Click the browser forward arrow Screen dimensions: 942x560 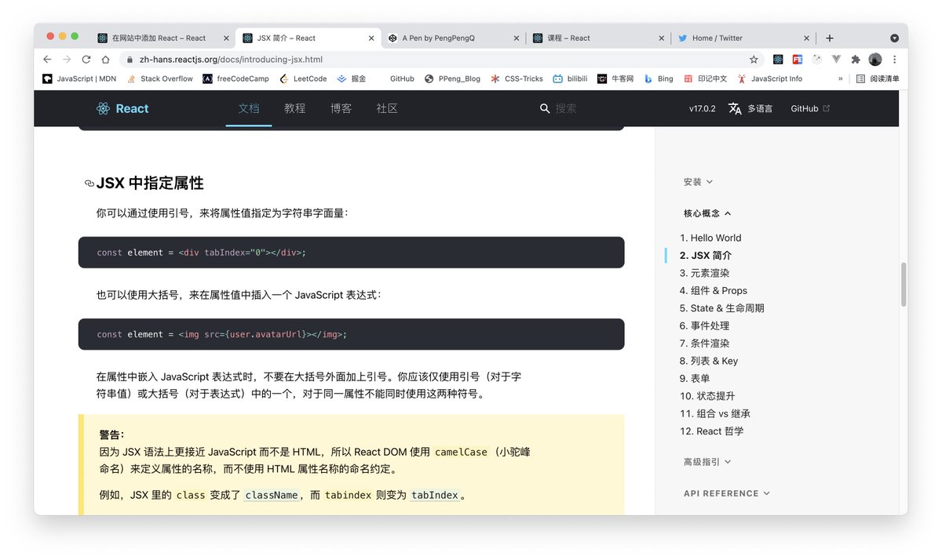coord(67,59)
